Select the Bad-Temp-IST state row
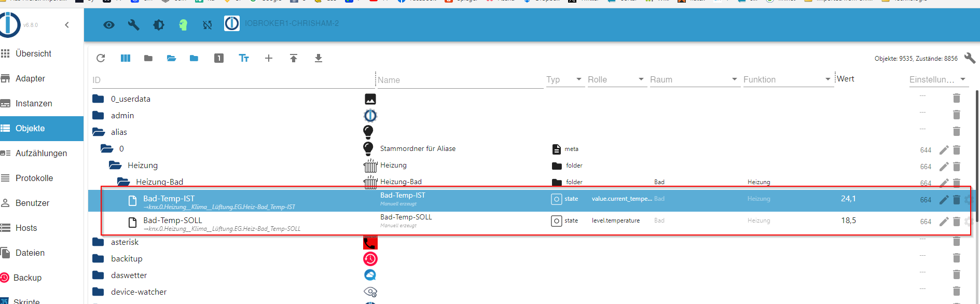This screenshot has height=304, width=980. 532,200
